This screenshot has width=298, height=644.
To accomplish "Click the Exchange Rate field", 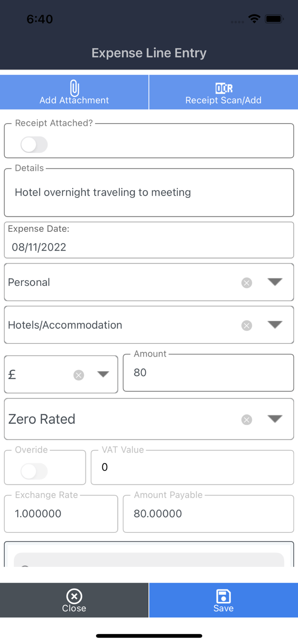I will coord(61,513).
